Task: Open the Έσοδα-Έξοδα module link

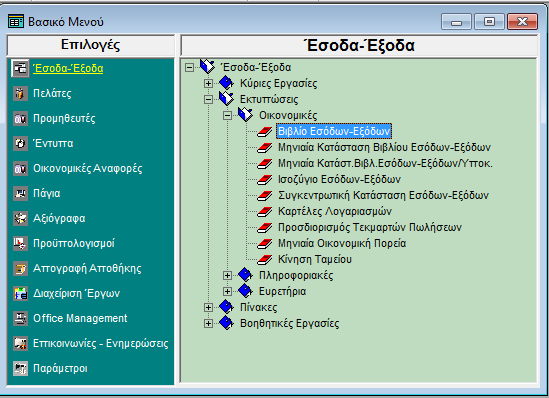Action: 68,68
